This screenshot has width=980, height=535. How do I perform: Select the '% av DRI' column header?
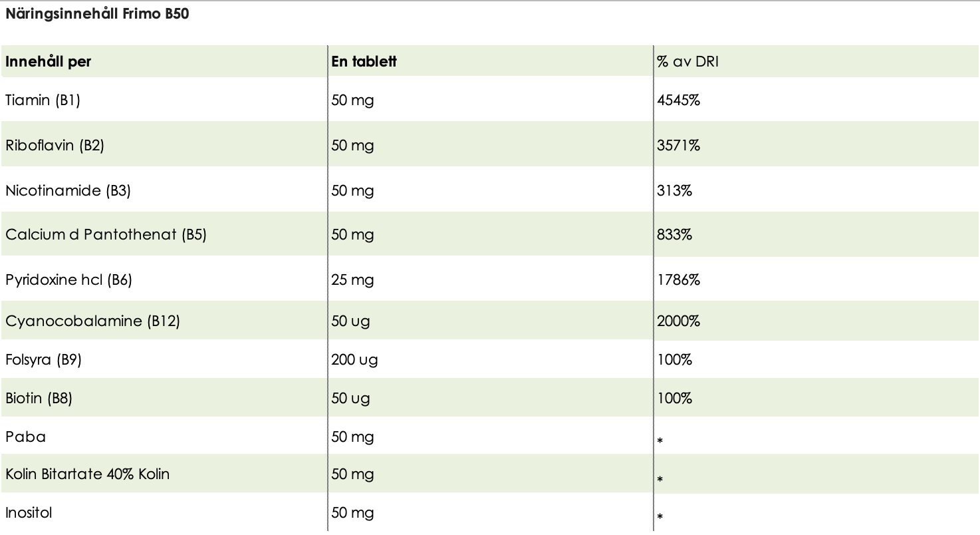[687, 62]
